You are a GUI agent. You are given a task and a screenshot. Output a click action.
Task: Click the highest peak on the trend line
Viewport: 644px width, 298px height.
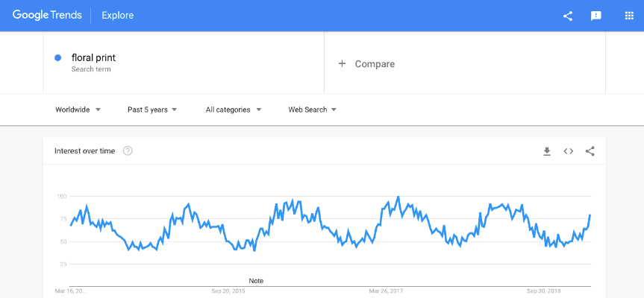click(x=398, y=197)
